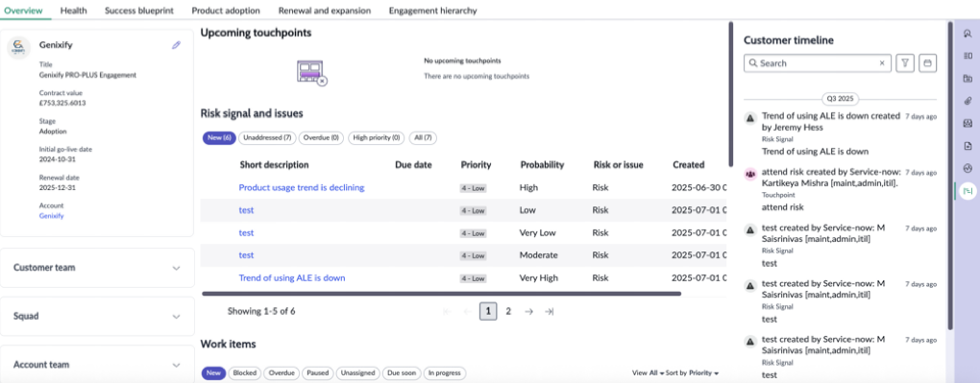The height and width of the screenshot is (383, 980).
Task: Click the horizontal scrollbar under risk table
Action: 441,293
